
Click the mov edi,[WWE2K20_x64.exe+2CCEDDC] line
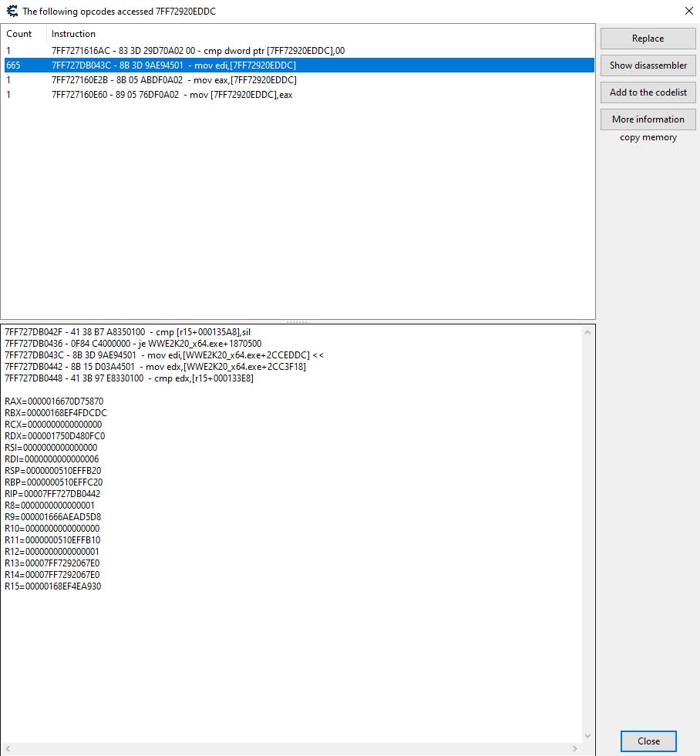pos(164,355)
